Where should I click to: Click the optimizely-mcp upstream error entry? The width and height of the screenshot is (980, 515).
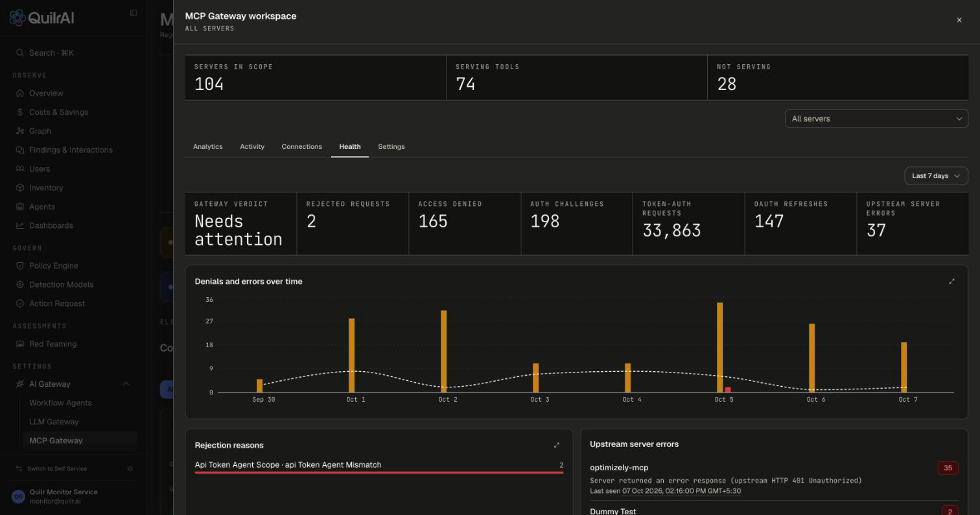pyautogui.click(x=774, y=479)
